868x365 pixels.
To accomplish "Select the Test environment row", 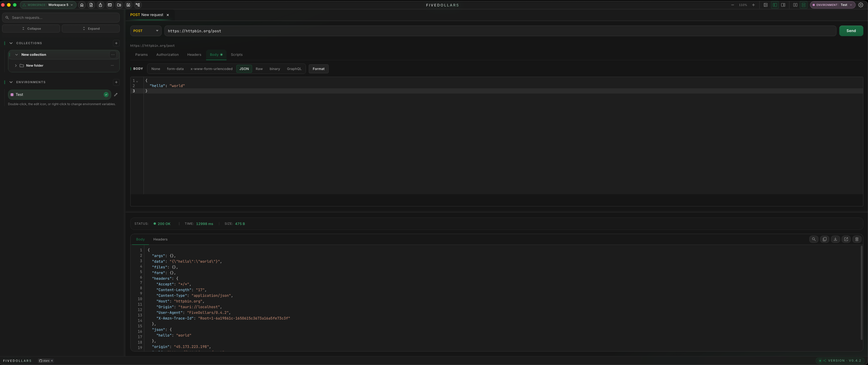I will 59,95.
